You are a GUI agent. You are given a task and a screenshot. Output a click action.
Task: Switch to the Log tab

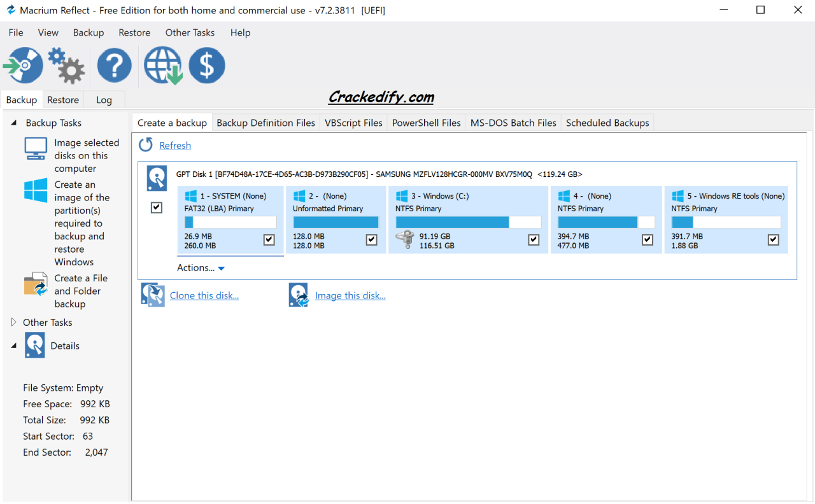tap(104, 100)
